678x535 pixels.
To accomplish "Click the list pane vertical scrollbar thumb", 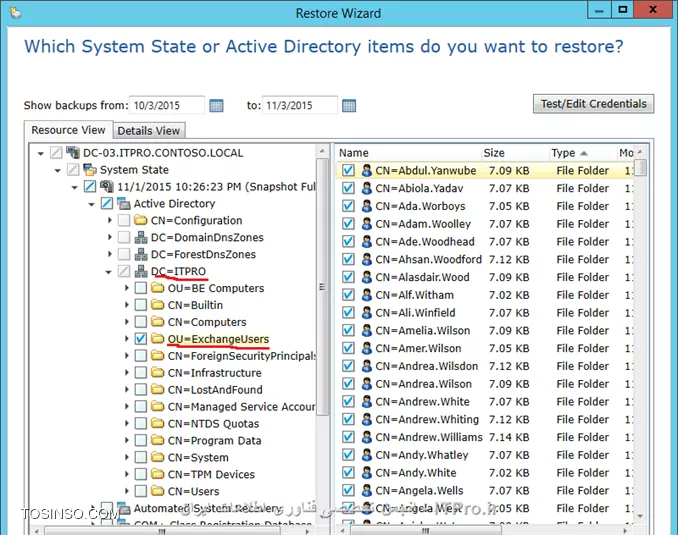I will tap(642, 168).
